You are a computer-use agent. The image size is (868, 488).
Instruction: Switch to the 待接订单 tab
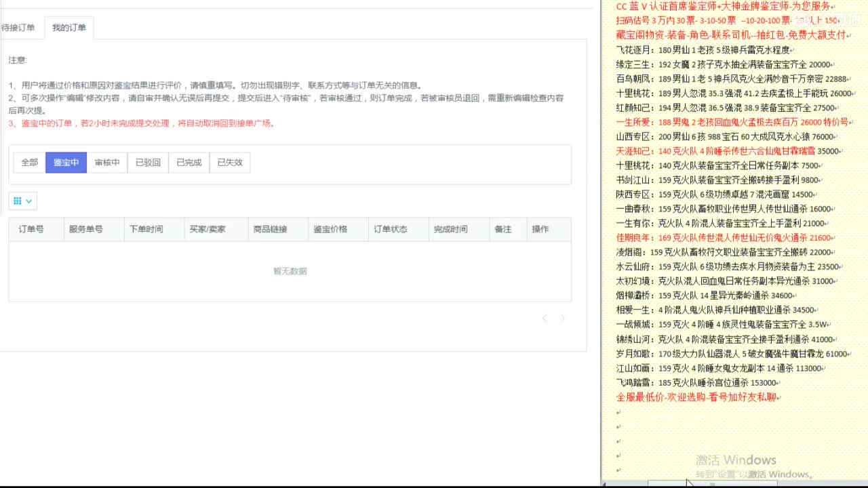(x=21, y=28)
